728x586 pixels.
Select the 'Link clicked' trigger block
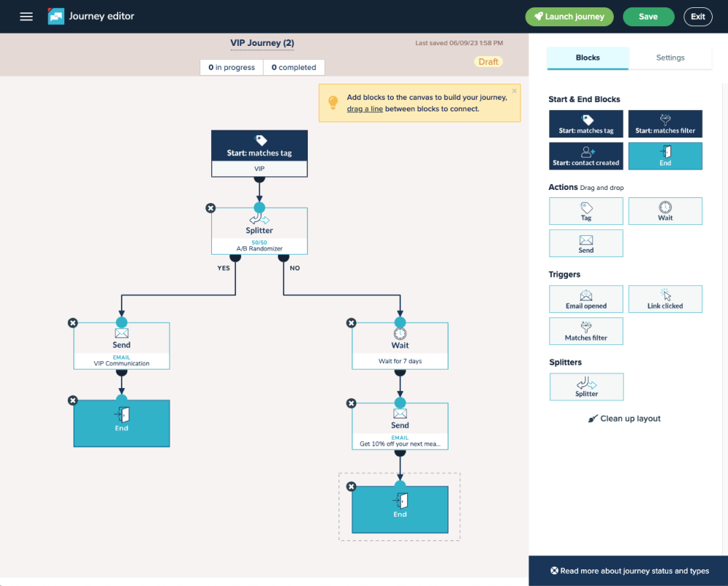coord(665,299)
